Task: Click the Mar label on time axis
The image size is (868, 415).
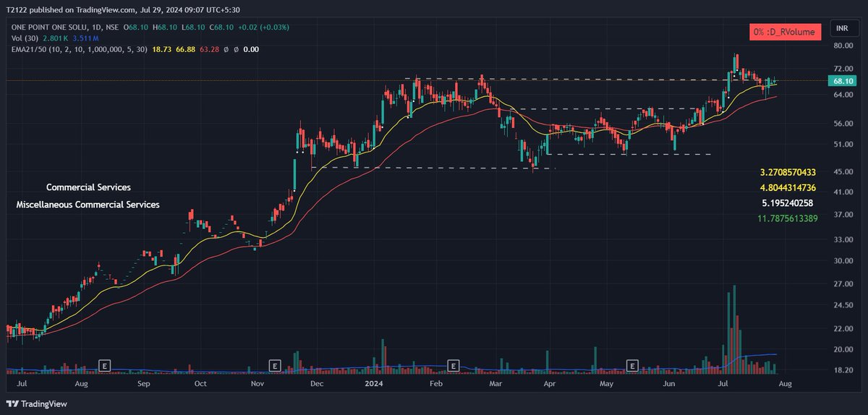Action: point(495,385)
